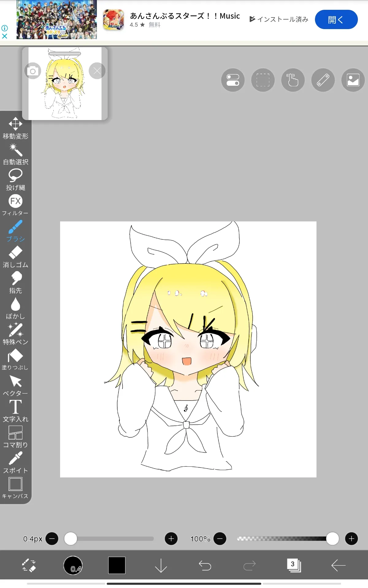Toggle the stabilizer switch icon
368x588 pixels.
tap(233, 80)
